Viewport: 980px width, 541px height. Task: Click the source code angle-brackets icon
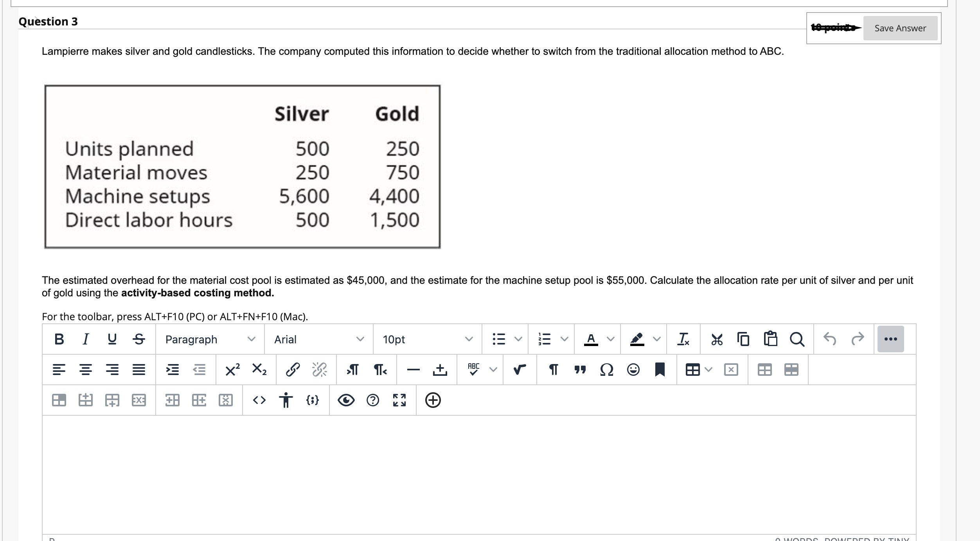[259, 400]
